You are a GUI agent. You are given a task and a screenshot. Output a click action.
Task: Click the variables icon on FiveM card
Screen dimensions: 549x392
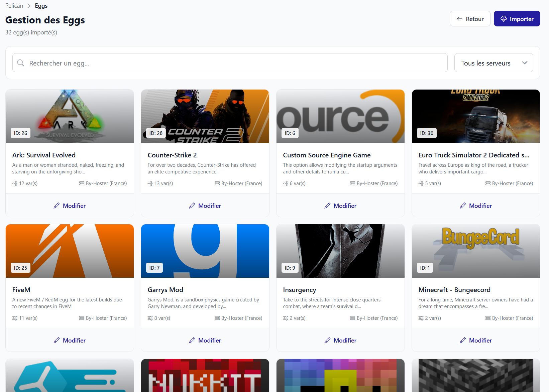click(15, 318)
